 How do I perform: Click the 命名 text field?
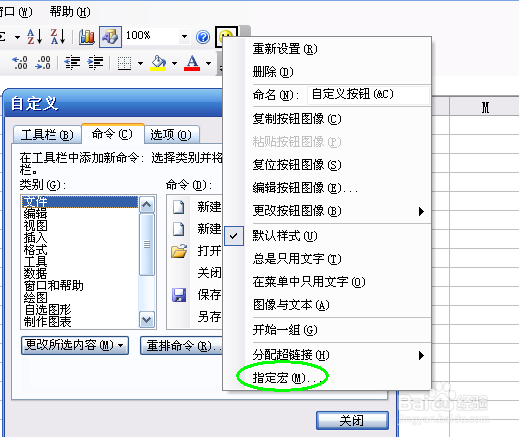point(368,94)
